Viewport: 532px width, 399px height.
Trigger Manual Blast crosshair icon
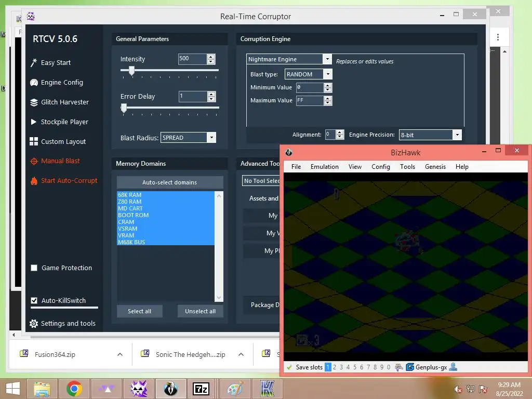(x=34, y=161)
